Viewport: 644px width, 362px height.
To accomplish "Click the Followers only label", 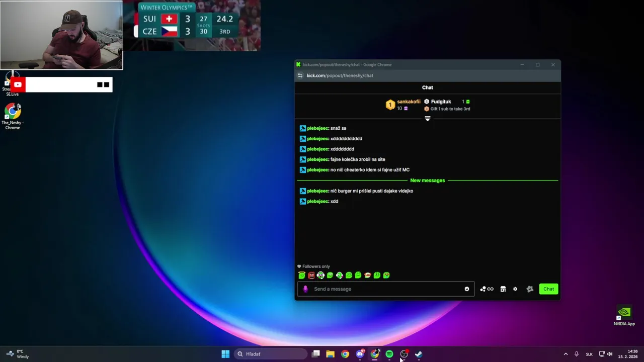I will click(x=316, y=266).
